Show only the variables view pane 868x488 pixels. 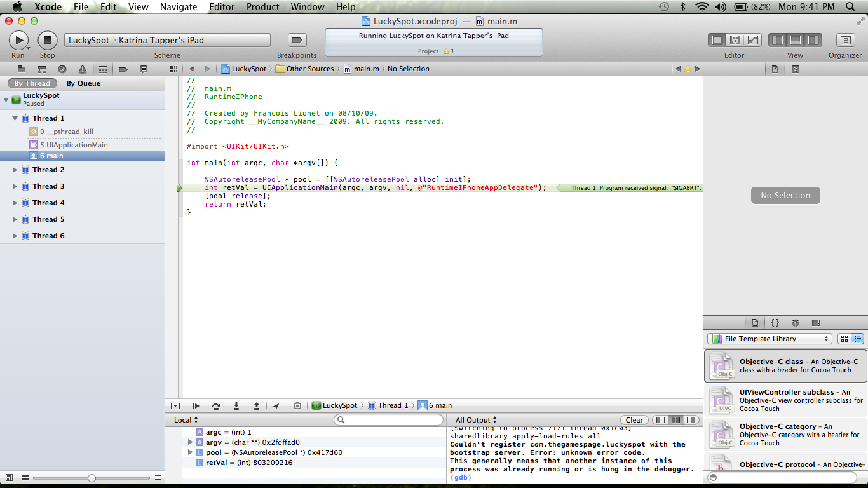tap(661, 420)
